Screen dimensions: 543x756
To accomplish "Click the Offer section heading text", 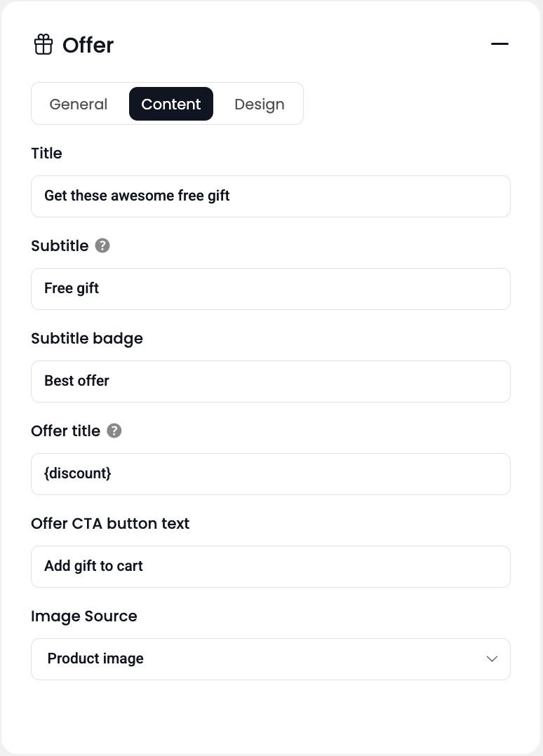I will tap(88, 45).
